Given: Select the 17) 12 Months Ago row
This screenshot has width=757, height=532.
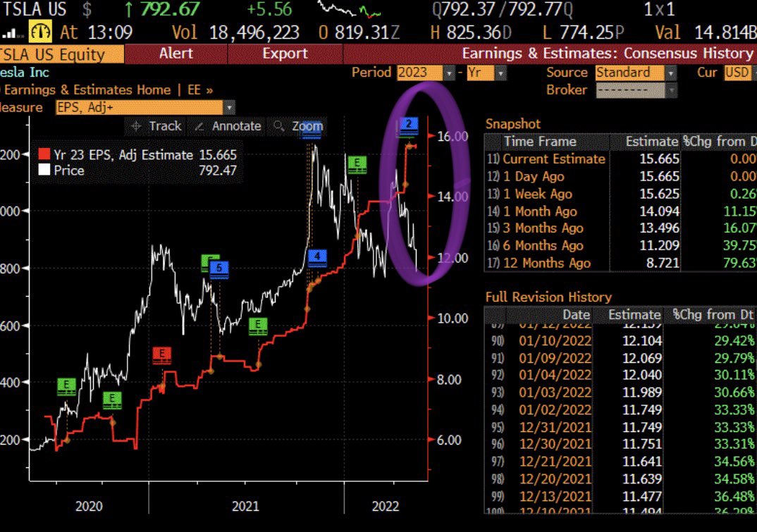Looking at the screenshot, I should coord(620,263).
